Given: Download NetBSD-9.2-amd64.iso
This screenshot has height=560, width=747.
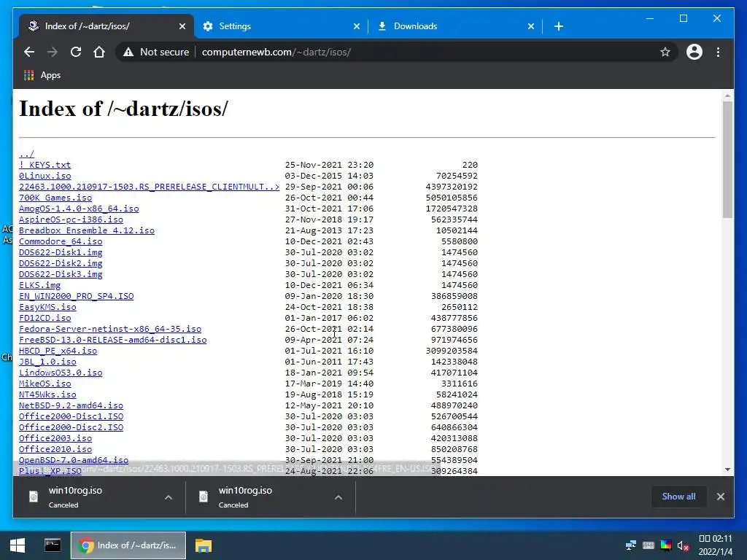Looking at the screenshot, I should coord(71,405).
